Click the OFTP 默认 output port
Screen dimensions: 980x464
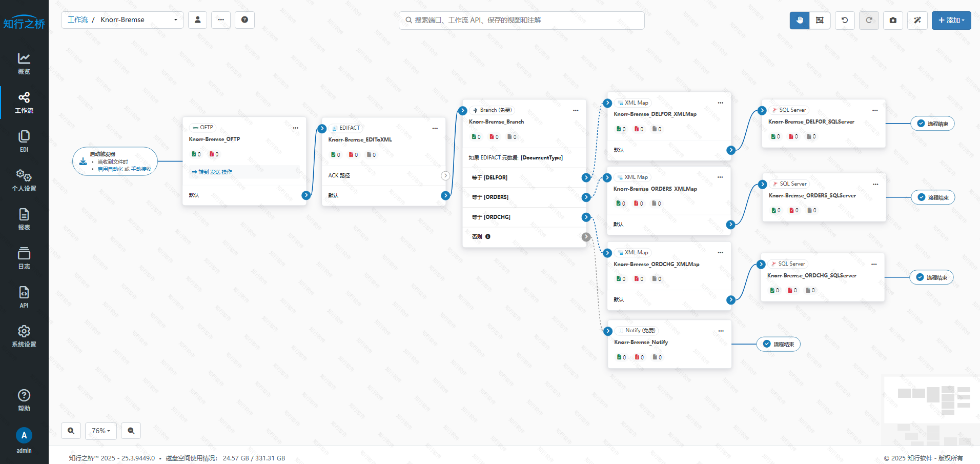coord(306,195)
